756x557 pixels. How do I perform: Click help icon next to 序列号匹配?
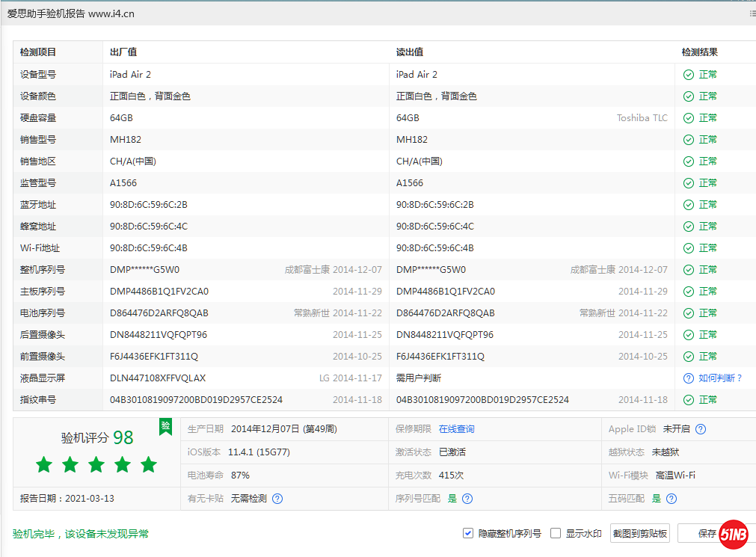pos(467,499)
